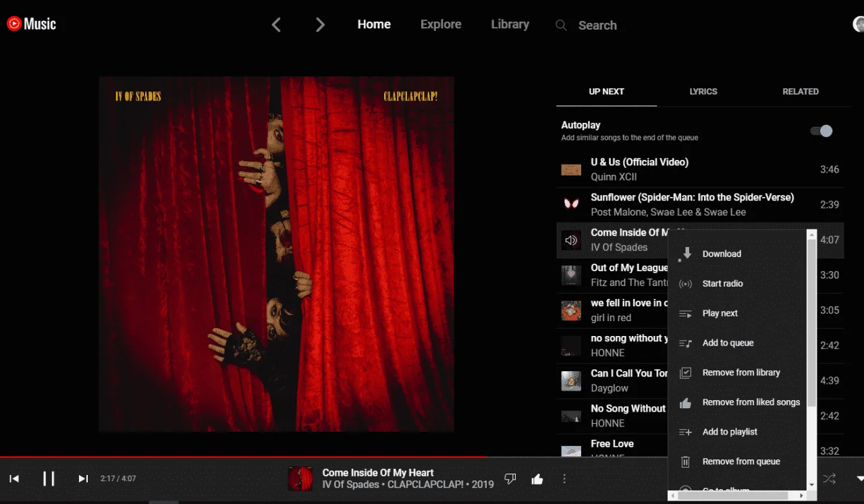Image resolution: width=864 pixels, height=504 pixels.
Task: Play U & Us (Official Video)
Action: [x=700, y=169]
